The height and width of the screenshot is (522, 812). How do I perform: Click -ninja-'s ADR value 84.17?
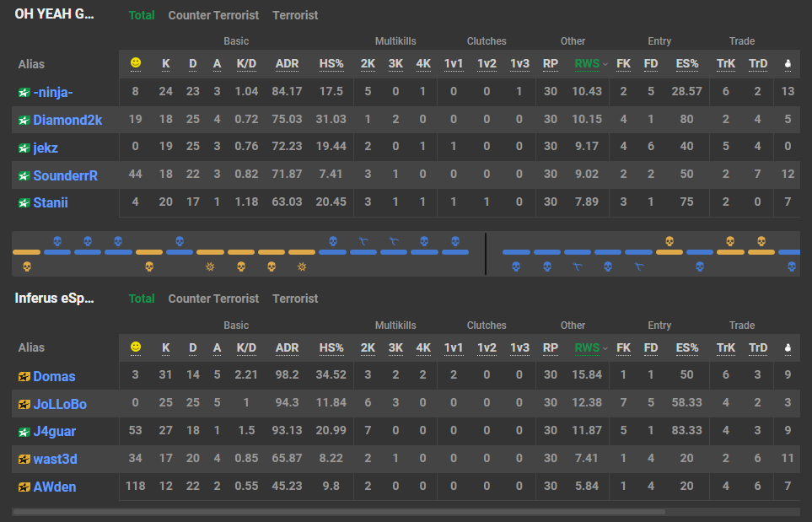pos(287,92)
